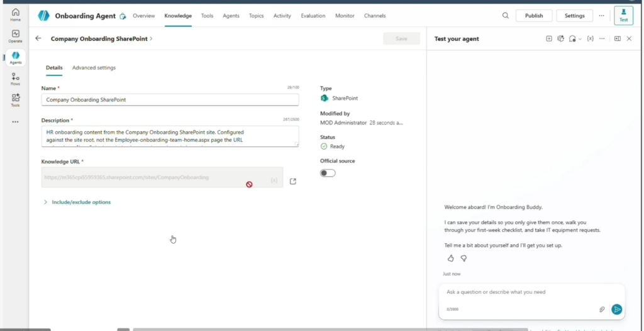Click the 'MOD Administrator' modified-by text

(x=343, y=122)
